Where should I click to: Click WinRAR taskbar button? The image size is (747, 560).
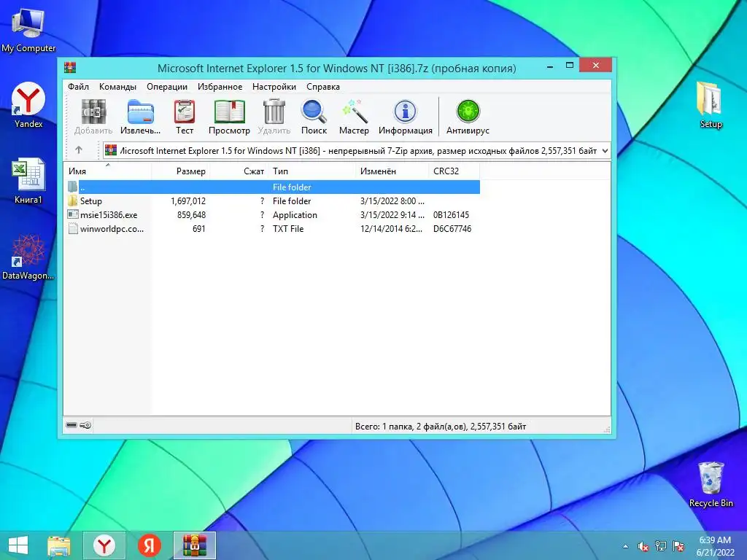tap(195, 545)
